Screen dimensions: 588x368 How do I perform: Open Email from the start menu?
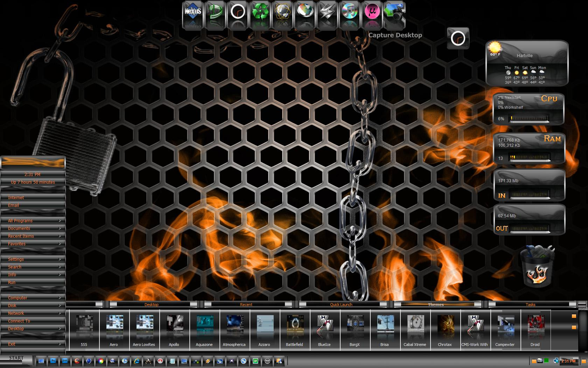point(33,205)
